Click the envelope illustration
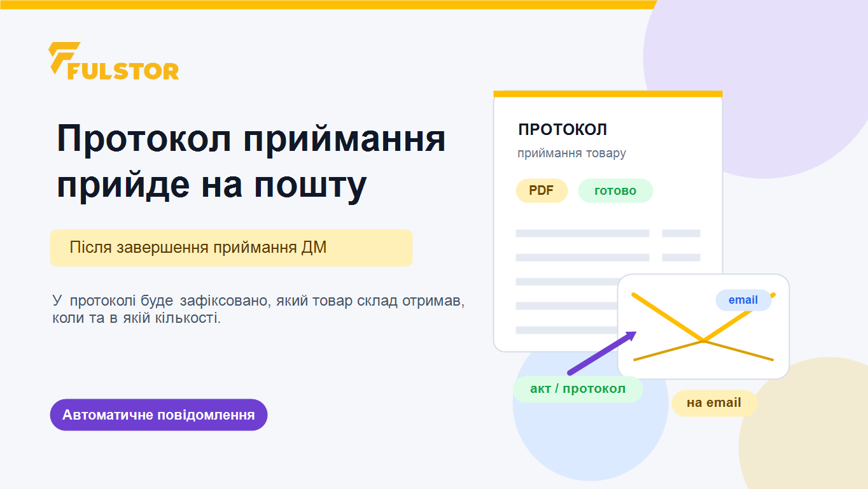This screenshot has width=868, height=489. (x=703, y=327)
